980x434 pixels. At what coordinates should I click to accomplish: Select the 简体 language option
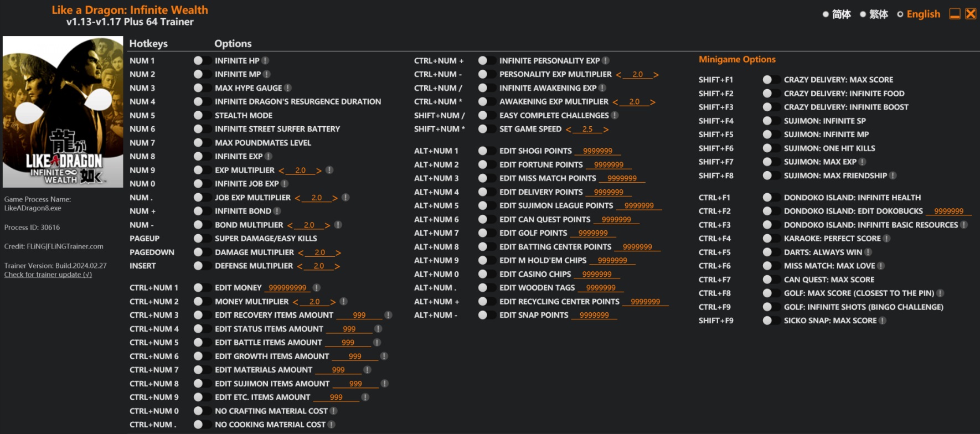tap(837, 14)
